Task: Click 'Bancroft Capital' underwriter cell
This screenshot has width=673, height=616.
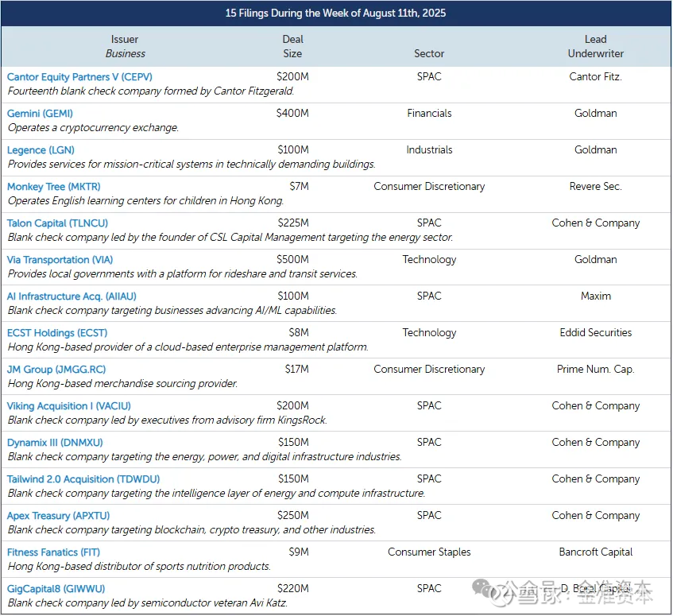Action: pyautogui.click(x=596, y=552)
